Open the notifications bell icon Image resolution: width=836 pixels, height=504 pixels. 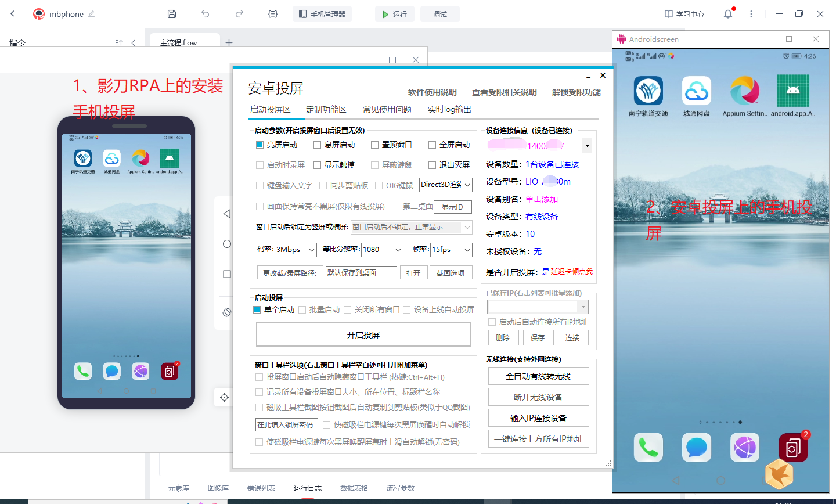(x=728, y=14)
